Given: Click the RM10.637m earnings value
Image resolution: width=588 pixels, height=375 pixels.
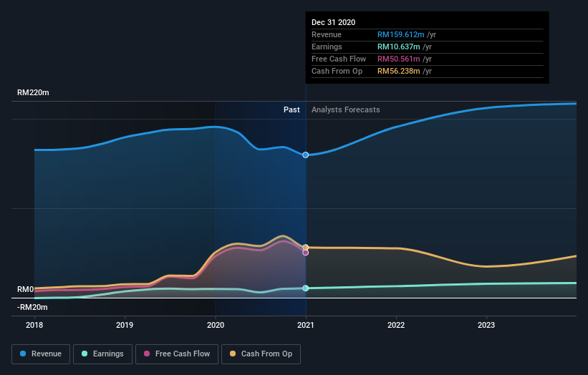Looking at the screenshot, I should (x=399, y=47).
